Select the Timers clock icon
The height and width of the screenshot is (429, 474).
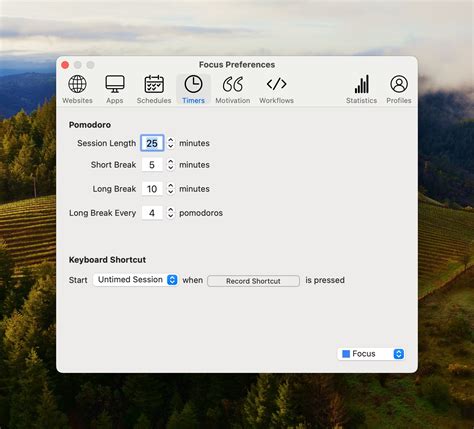tap(193, 84)
